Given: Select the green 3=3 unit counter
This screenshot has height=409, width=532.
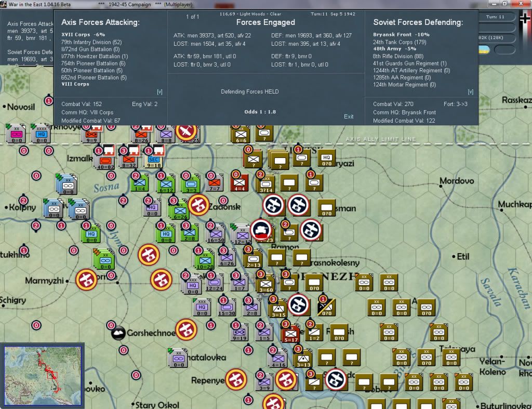Looking at the screenshot, I should [191, 184].
